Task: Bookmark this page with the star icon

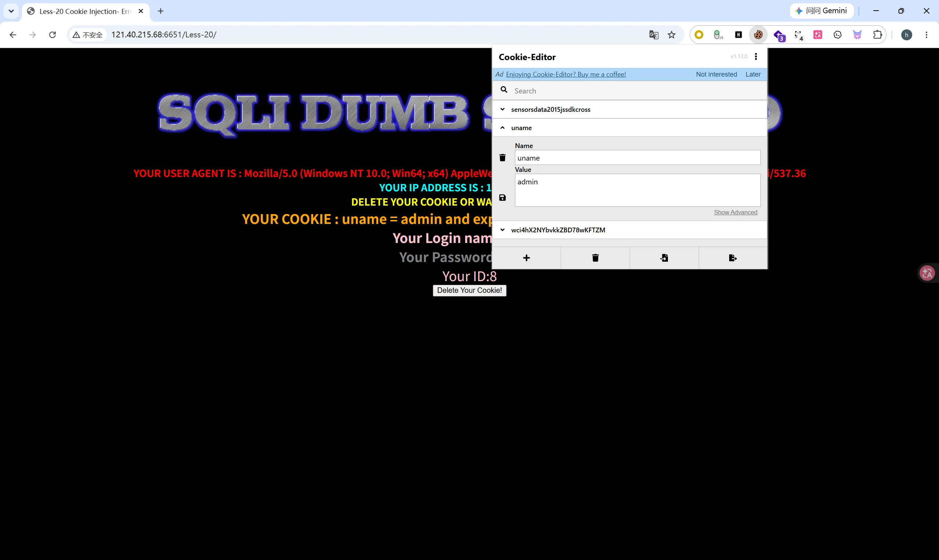Action: point(671,35)
